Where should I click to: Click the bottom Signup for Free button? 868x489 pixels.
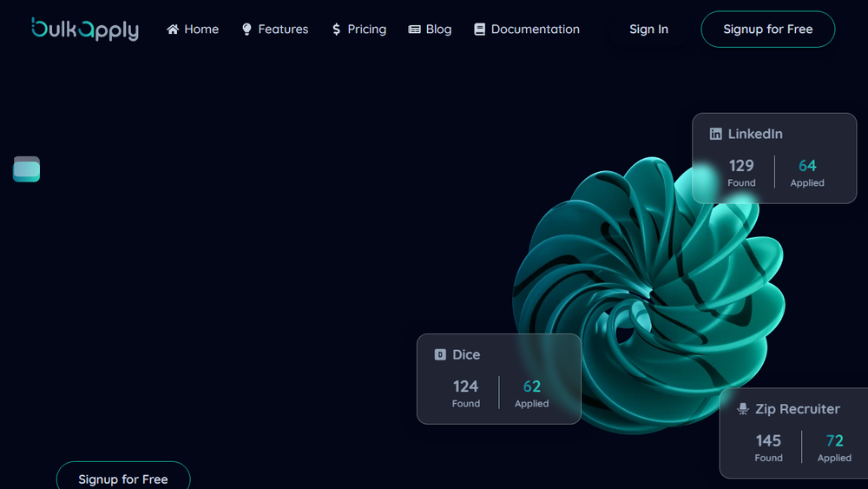(123, 476)
